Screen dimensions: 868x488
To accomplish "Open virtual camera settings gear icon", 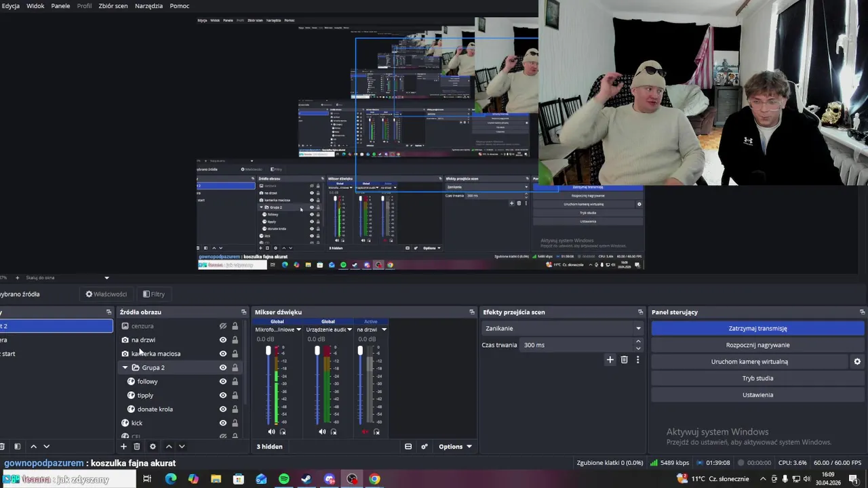I will (x=857, y=361).
